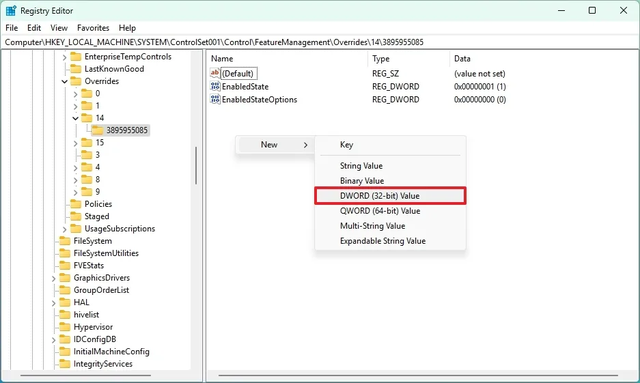Select the 3895955085 folder icon

(97, 130)
